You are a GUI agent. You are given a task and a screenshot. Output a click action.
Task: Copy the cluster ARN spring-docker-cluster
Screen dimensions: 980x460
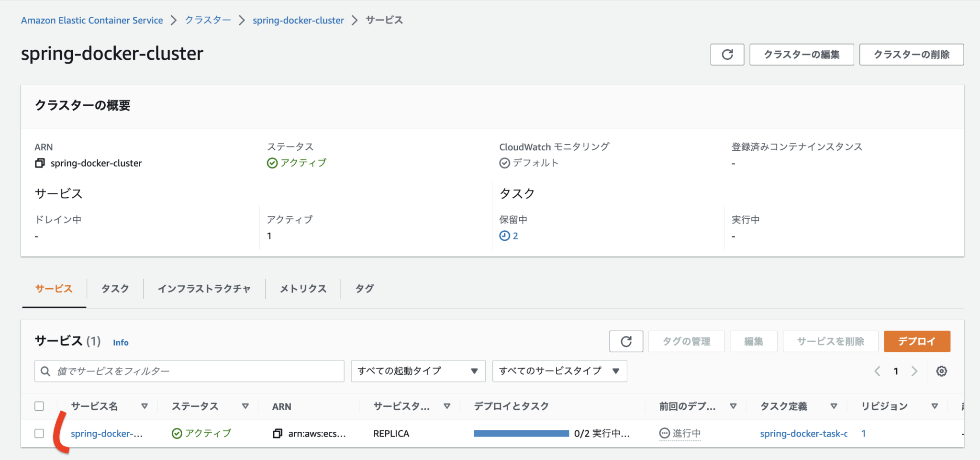(x=40, y=163)
